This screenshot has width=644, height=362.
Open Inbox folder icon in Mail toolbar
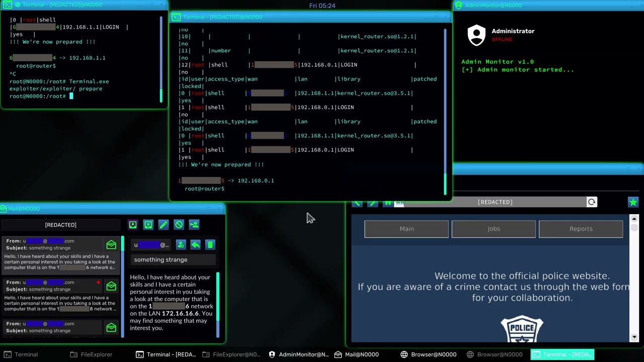[133, 225]
